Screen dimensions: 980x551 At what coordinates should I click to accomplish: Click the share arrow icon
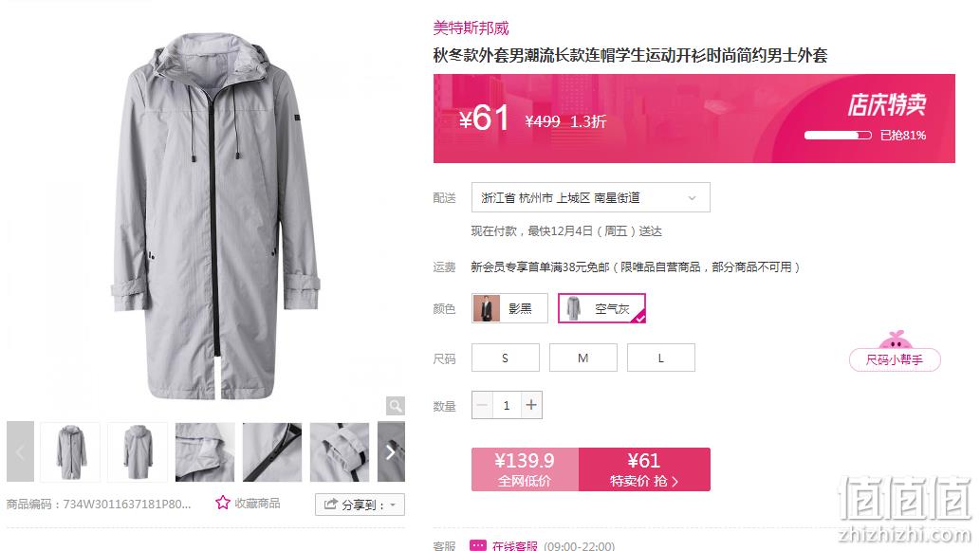[331, 505]
